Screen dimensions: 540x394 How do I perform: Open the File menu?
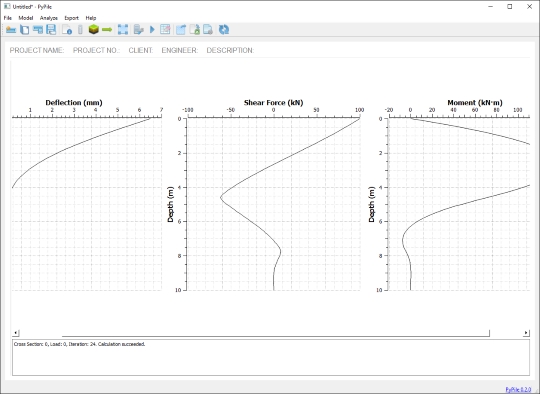tap(8, 18)
